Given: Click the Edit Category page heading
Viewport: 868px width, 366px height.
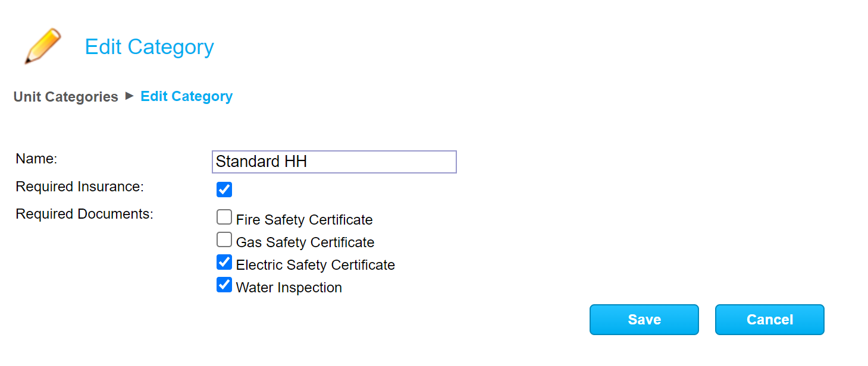Looking at the screenshot, I should tap(149, 47).
